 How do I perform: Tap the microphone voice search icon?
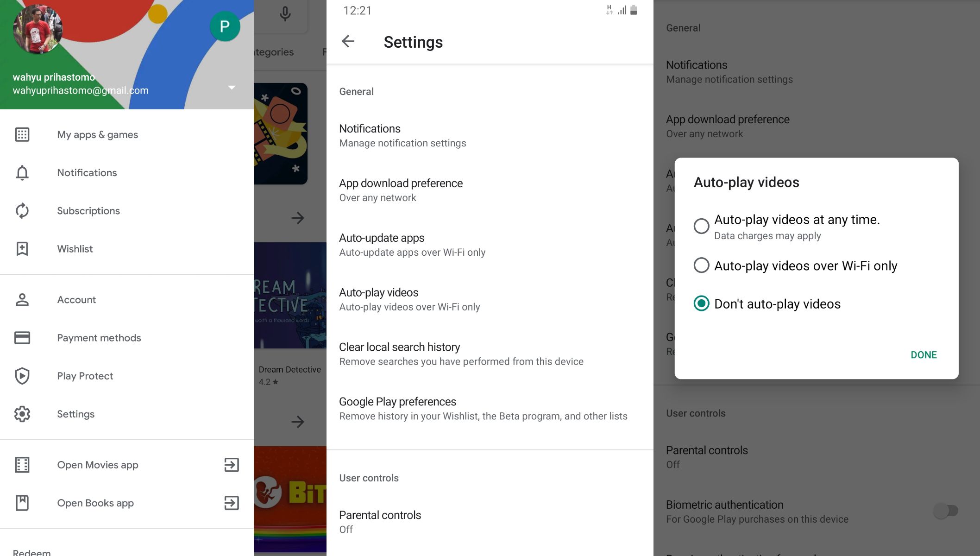point(285,13)
